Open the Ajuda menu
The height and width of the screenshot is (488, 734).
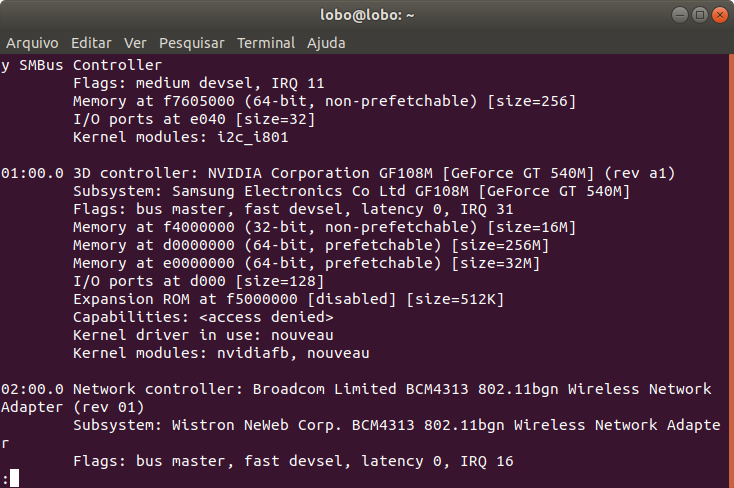click(326, 43)
